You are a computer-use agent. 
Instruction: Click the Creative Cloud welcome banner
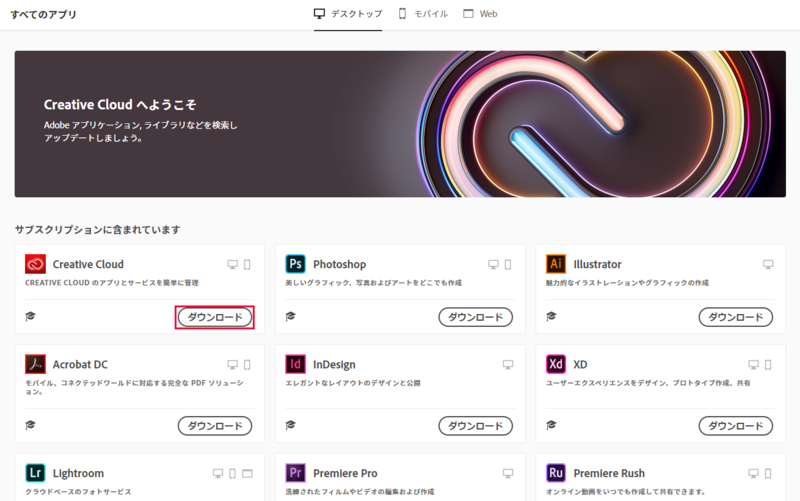coord(399,124)
